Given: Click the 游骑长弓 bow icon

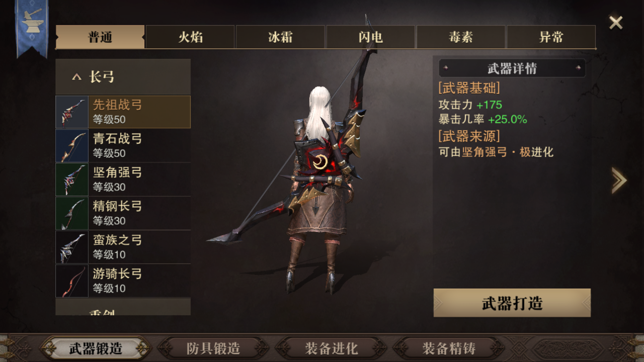Looking at the screenshot, I should (72, 281).
